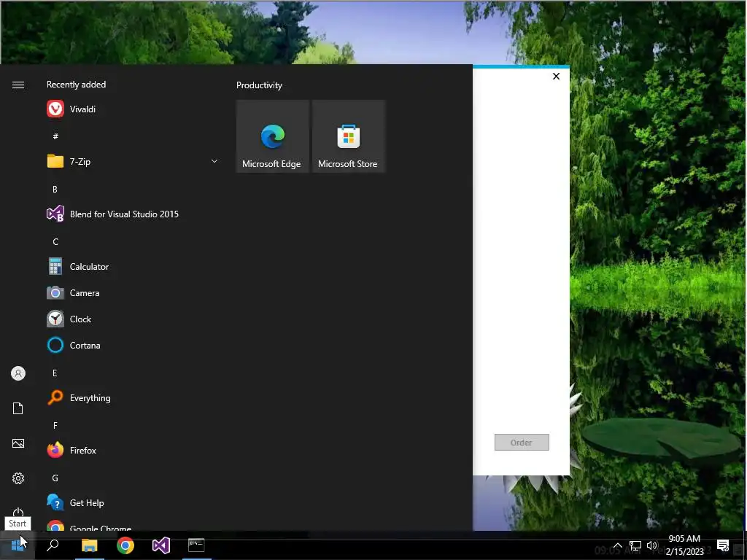
Task: Open the Get Help app
Action: [x=133, y=503]
